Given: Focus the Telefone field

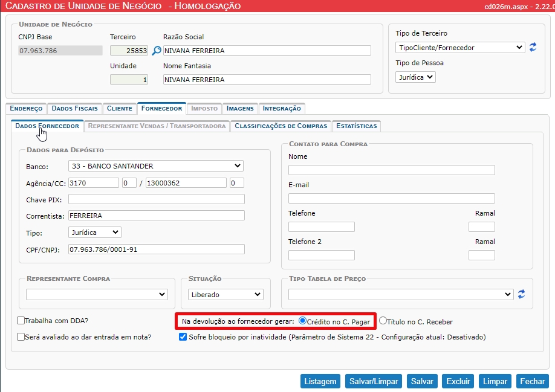Looking at the screenshot, I should pos(322,227).
